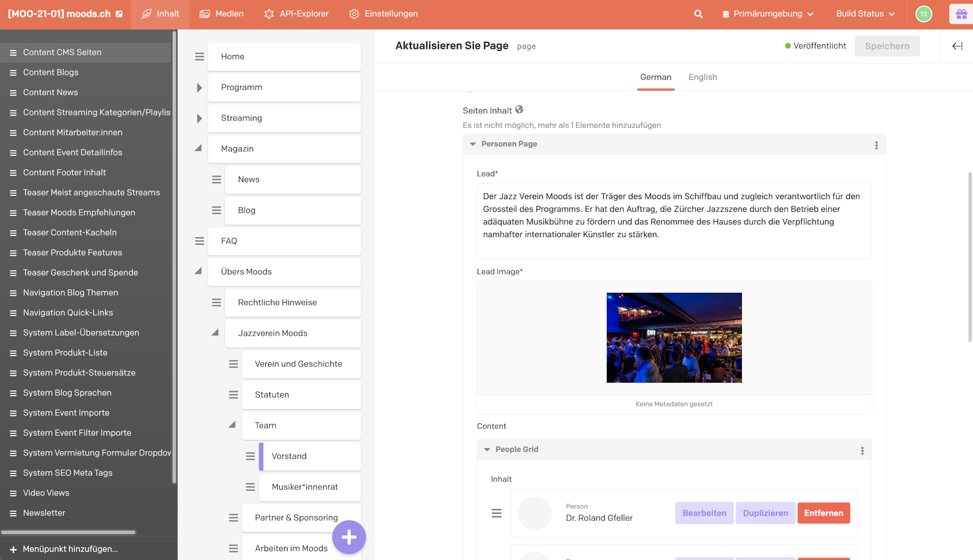The height and width of the screenshot is (560, 973).
Task: Expand the Streaming tree node
Action: pos(199,118)
